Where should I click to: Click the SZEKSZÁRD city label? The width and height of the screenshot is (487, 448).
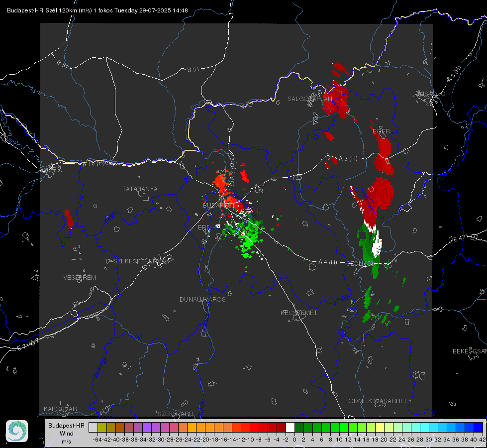[x=176, y=414]
